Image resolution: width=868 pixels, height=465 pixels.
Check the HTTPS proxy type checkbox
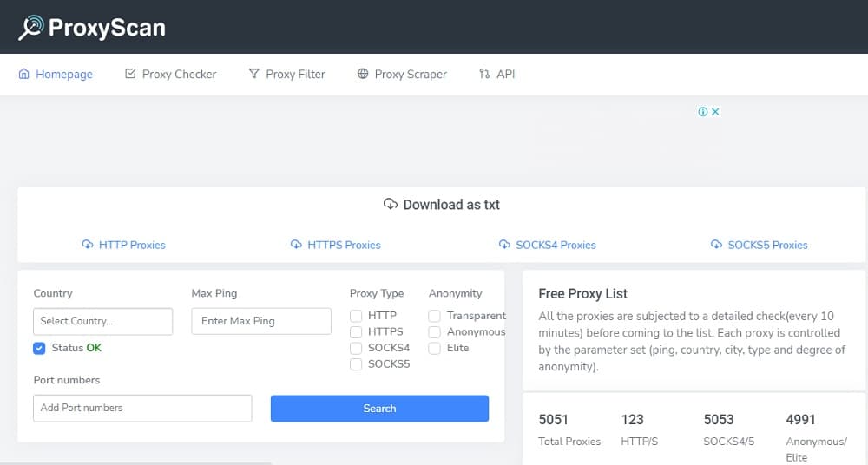[356, 332]
